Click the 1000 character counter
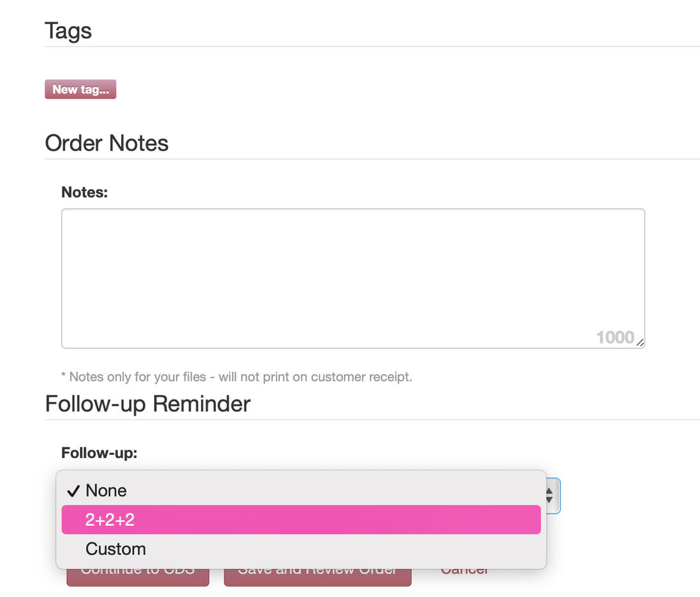Screen dimensions: 700x597 (x=615, y=337)
